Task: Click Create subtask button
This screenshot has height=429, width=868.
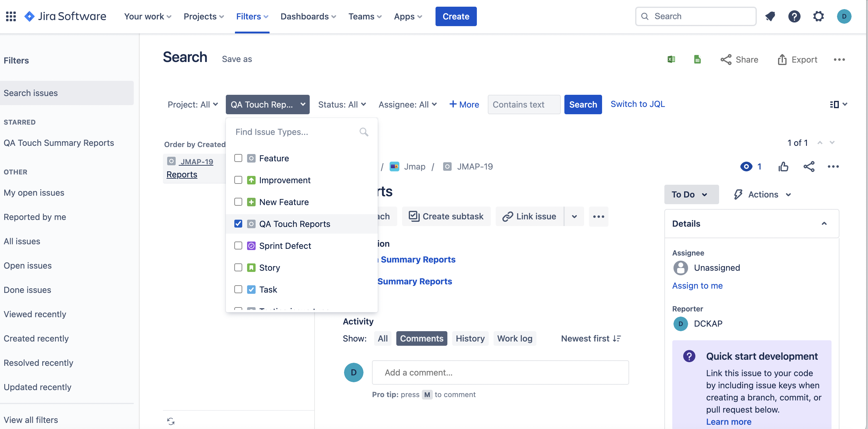Action: 446,216
